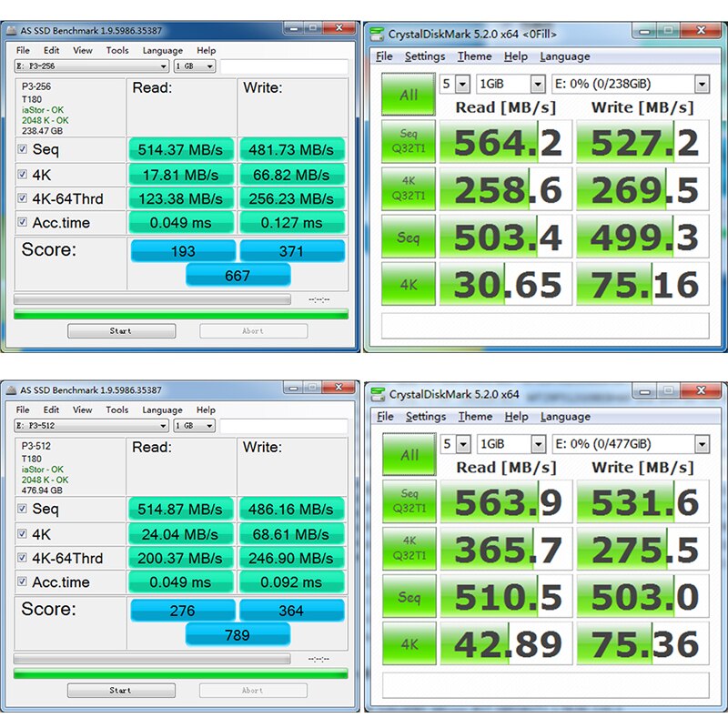Screen dimensions: 728x728
Task: Click the CrystalDiskMark <0Fill> title bar app icon
Action: tap(378, 35)
